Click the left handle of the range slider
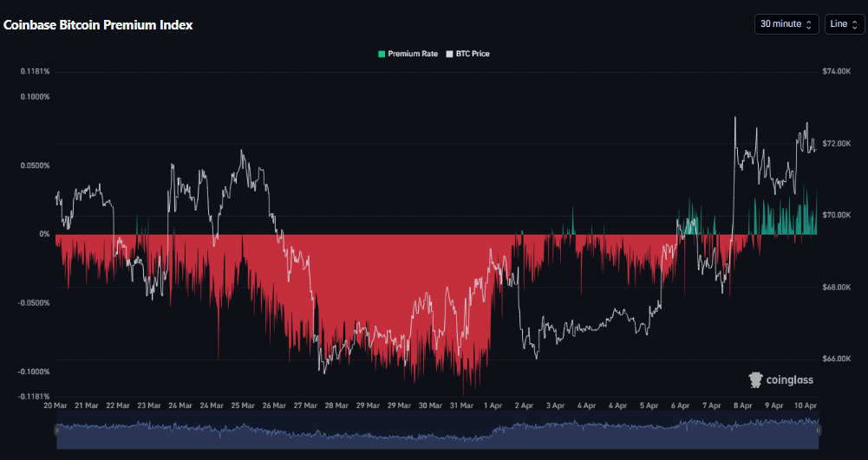The image size is (868, 460). [56, 429]
